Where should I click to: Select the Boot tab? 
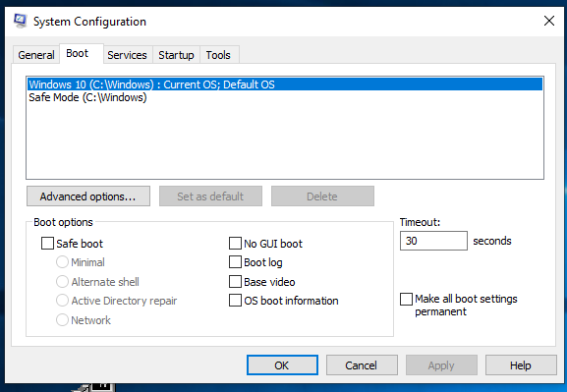click(82, 53)
